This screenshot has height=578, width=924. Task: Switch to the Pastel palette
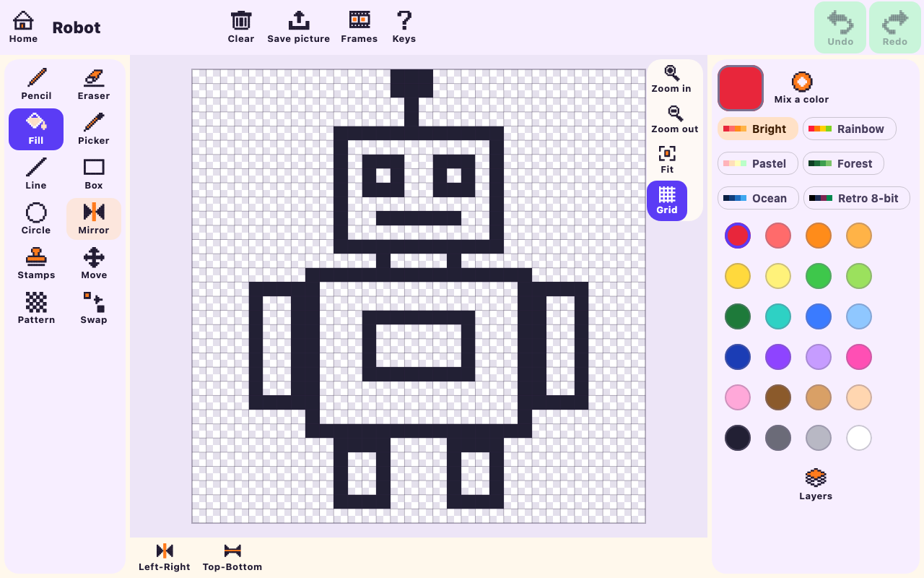[758, 163]
